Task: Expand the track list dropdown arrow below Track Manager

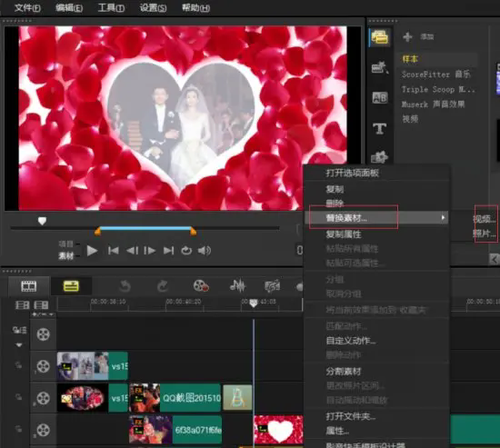Action: pyautogui.click(x=19, y=345)
